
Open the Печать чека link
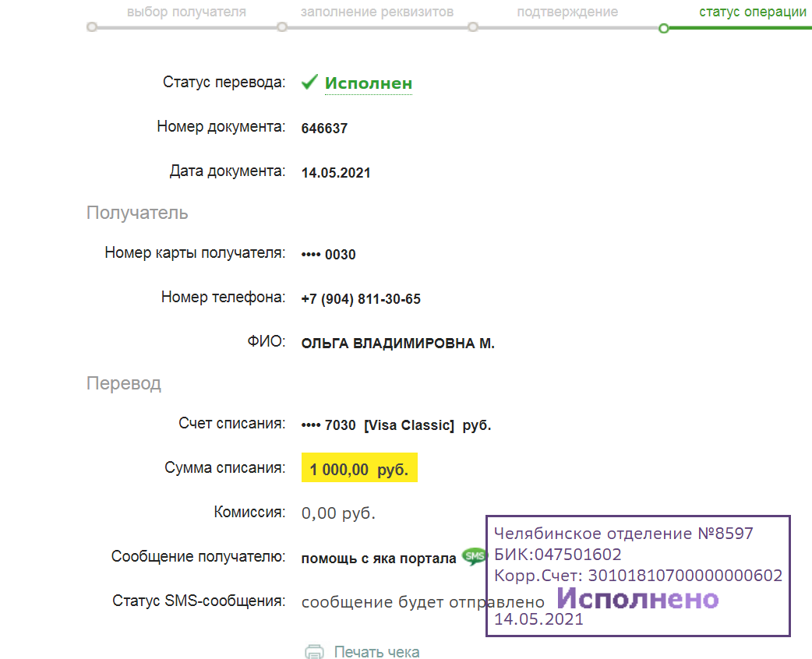(376, 652)
